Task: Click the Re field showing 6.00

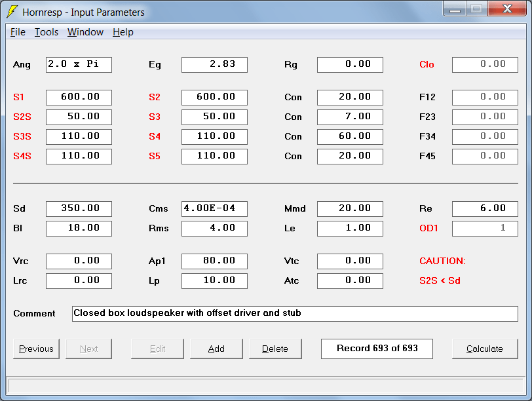Action: pyautogui.click(x=485, y=209)
